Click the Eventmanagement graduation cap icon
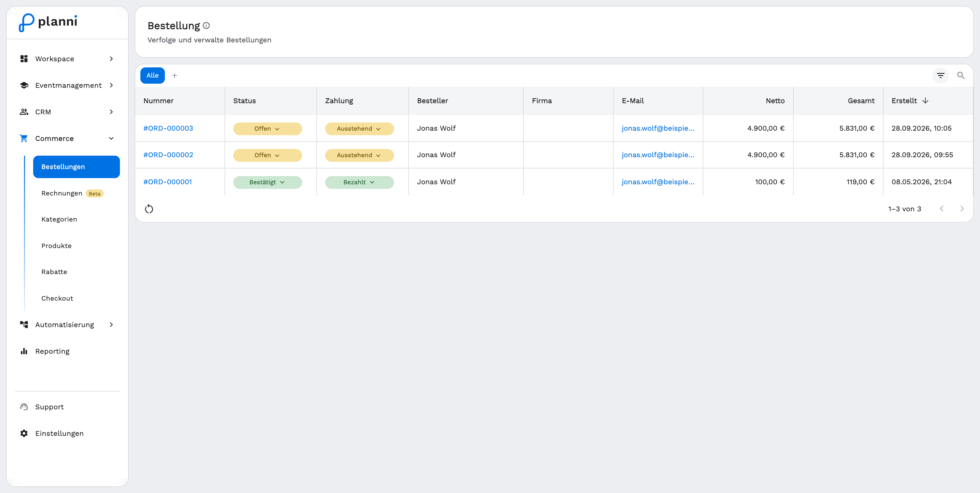Viewport: 980px width, 493px height. pos(24,85)
